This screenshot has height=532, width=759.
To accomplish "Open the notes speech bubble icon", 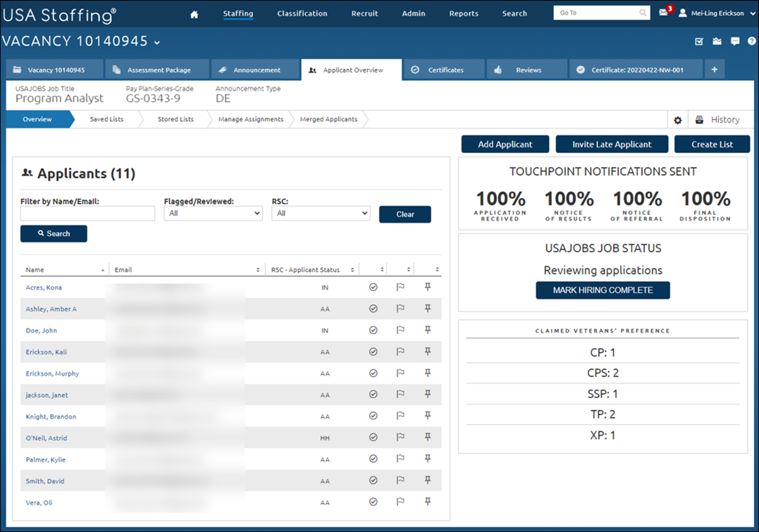I will [x=735, y=41].
